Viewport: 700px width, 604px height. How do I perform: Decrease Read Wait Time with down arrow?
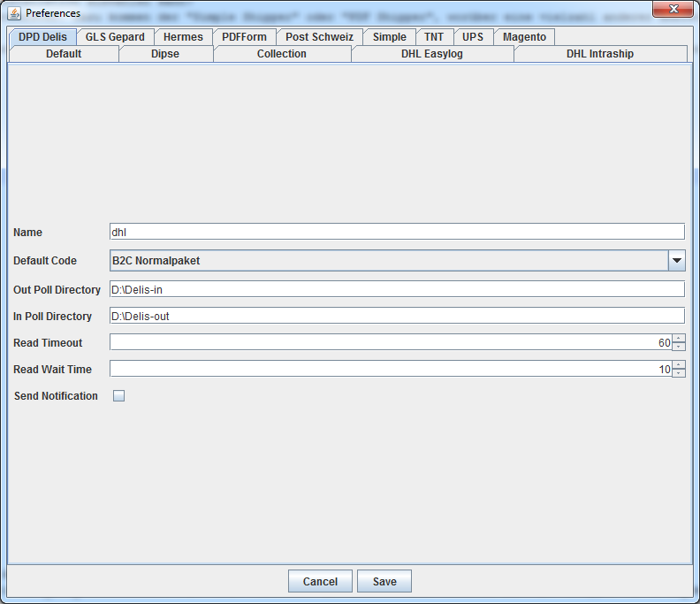(x=679, y=373)
